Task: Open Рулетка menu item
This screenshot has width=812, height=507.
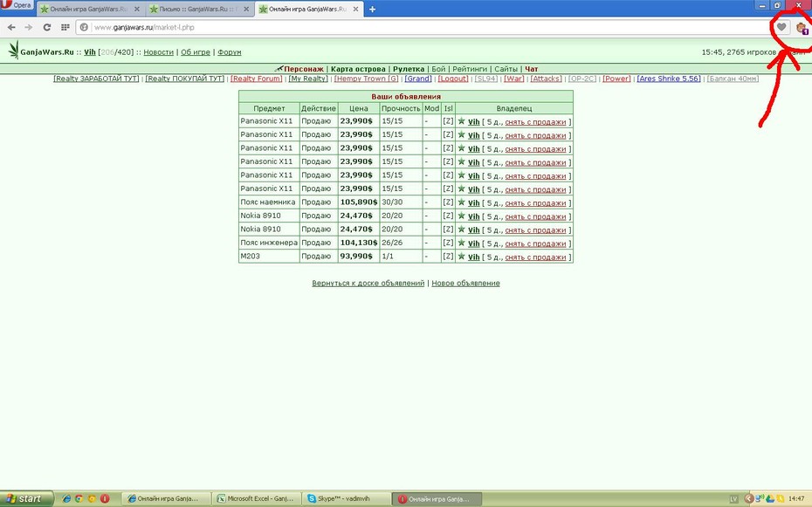Action: tap(409, 69)
